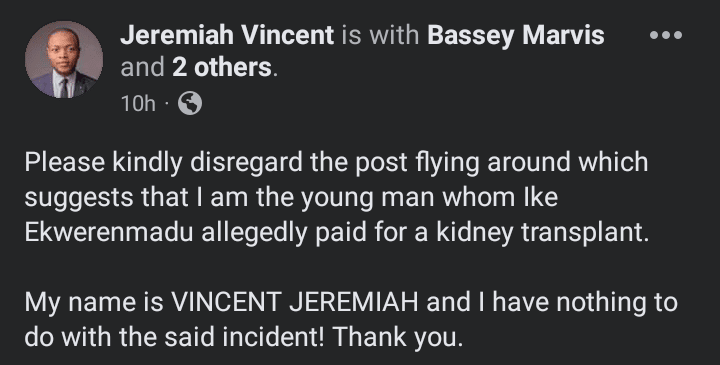
Task: Click the dot separator beside 10h
Action: (167, 104)
